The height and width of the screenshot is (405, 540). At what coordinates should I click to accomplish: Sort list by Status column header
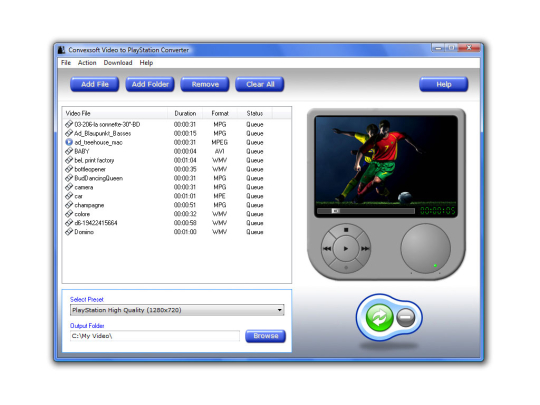point(255,113)
